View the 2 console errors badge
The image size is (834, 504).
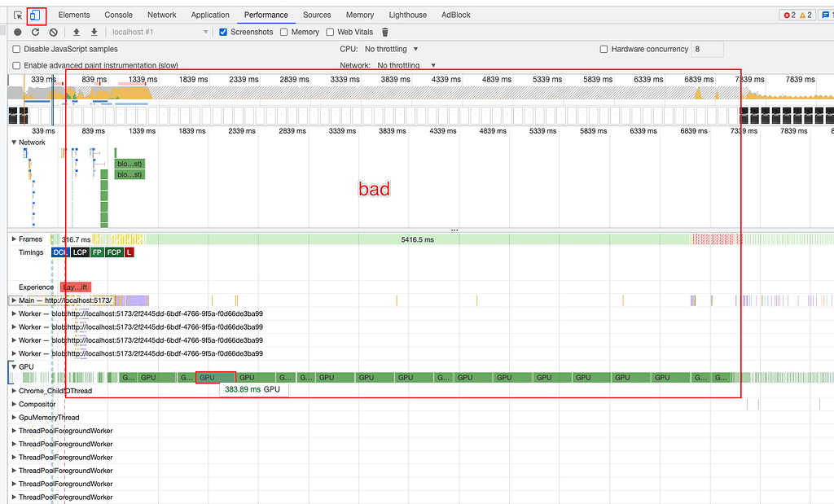(x=788, y=14)
